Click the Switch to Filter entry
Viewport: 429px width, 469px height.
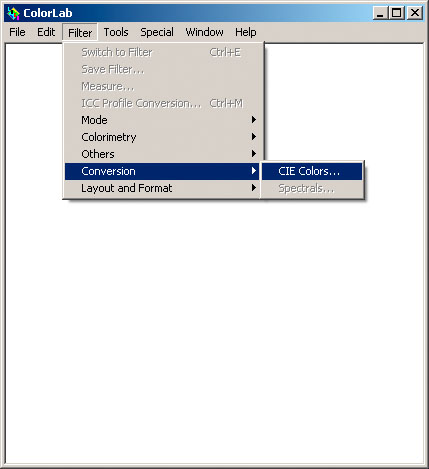(x=162, y=52)
